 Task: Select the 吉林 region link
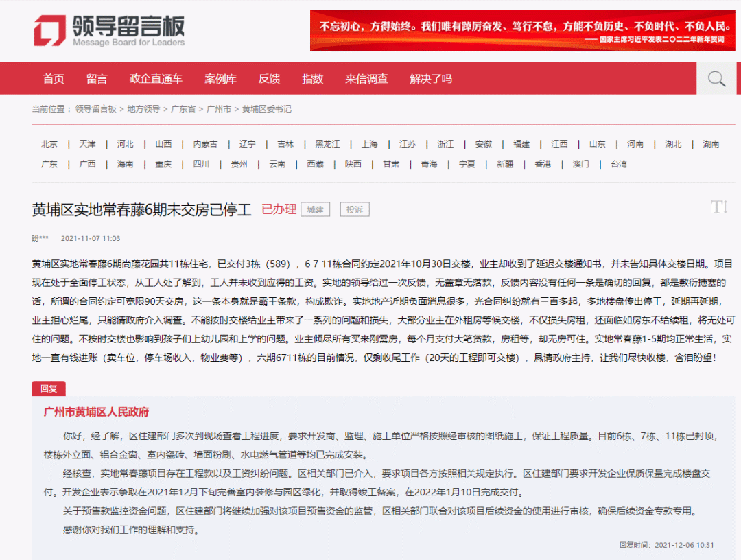[285, 144]
